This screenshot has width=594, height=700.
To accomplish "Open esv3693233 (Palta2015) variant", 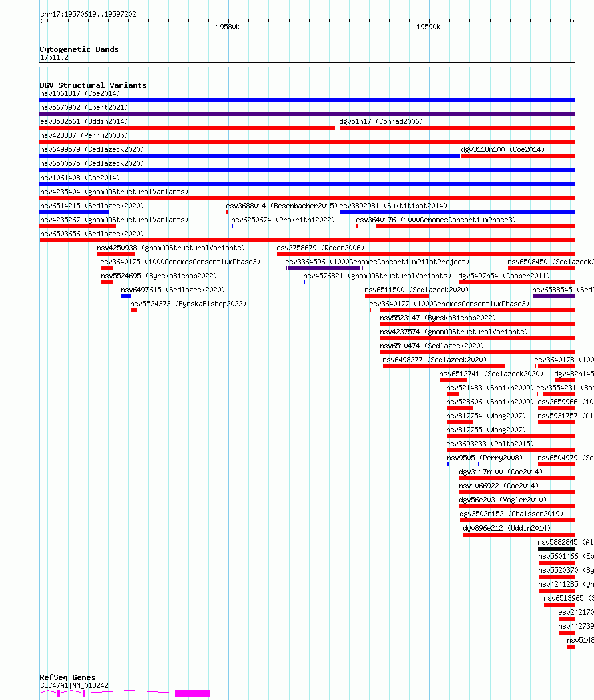I will pyautogui.click(x=489, y=444).
